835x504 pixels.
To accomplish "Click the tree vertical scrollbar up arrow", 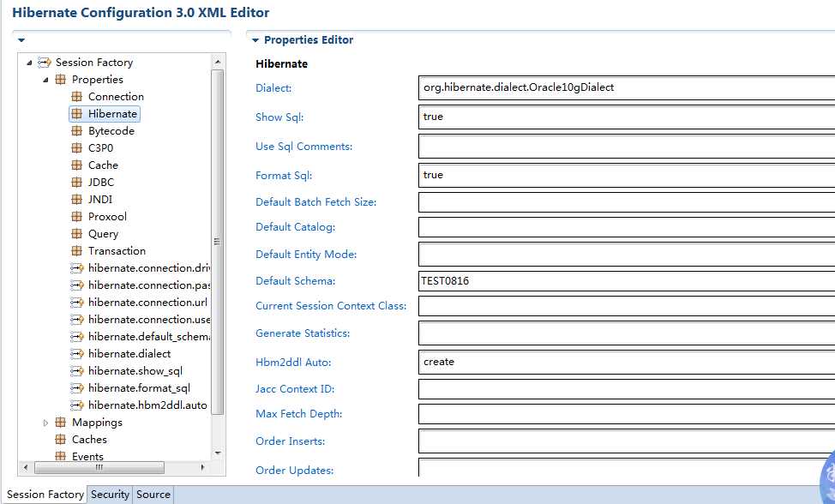I will 217,62.
